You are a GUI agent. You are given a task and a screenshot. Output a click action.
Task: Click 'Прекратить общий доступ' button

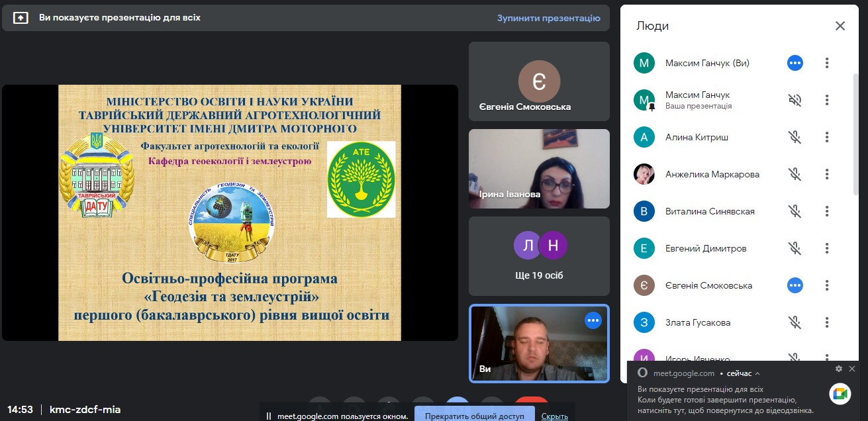coord(474,416)
